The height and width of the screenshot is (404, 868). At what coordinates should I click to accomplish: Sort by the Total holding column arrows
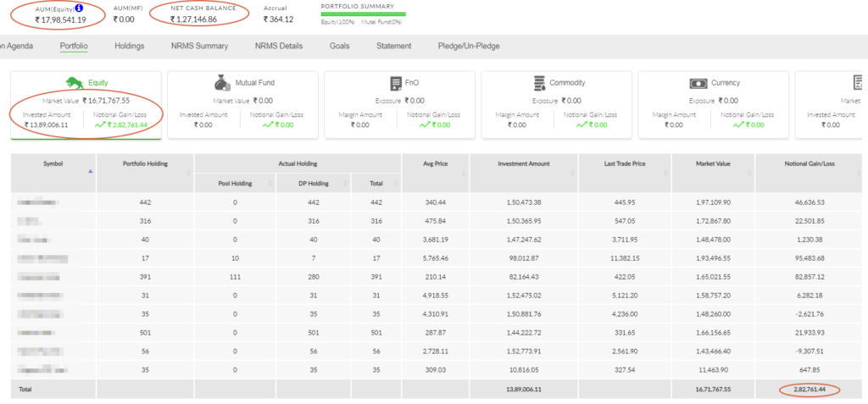tap(396, 183)
